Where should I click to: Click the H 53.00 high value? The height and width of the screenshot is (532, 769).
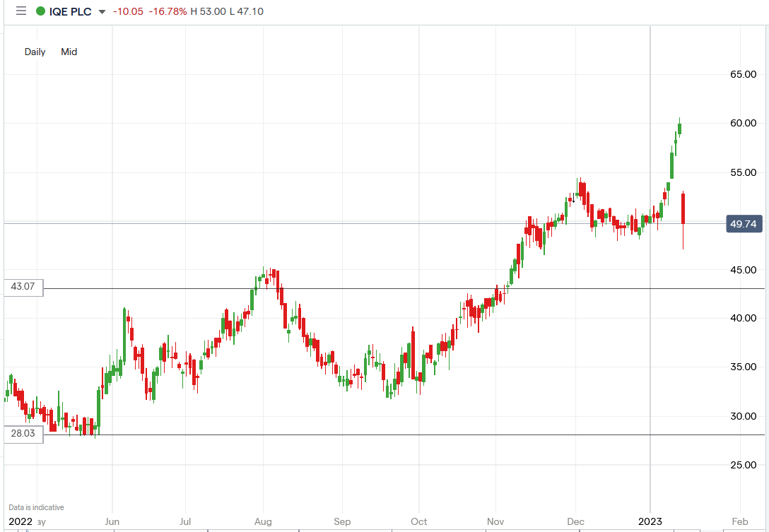point(208,11)
